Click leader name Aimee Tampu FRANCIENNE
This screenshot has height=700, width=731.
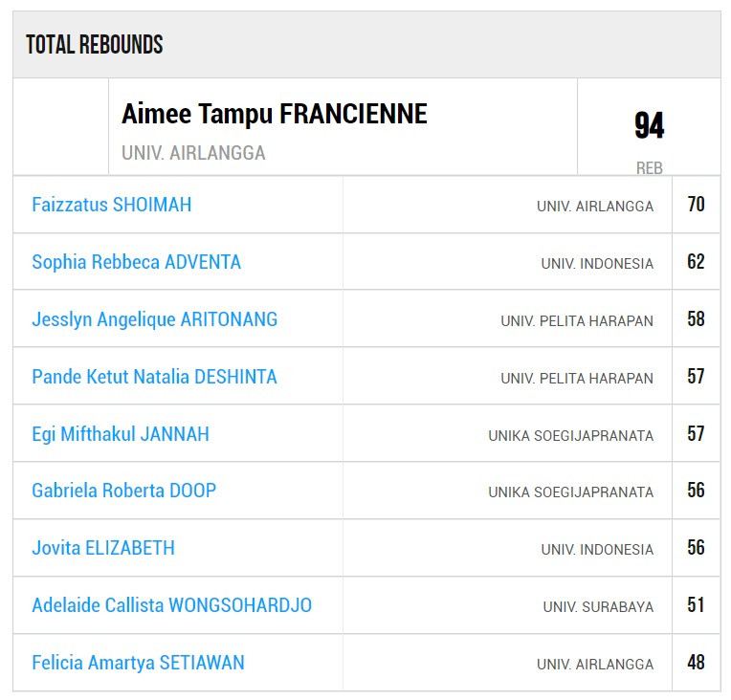pyautogui.click(x=274, y=115)
